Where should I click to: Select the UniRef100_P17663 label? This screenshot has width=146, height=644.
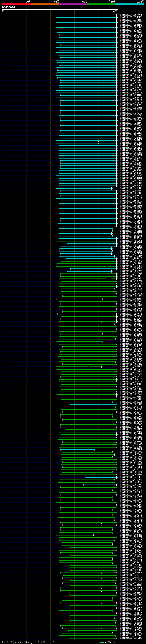click(x=131, y=626)
